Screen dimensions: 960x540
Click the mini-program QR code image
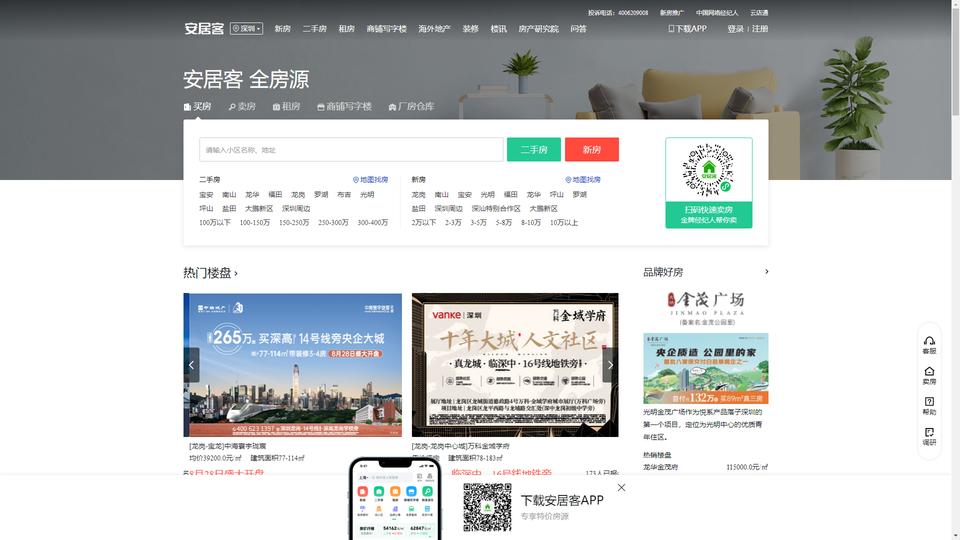pyautogui.click(x=708, y=170)
